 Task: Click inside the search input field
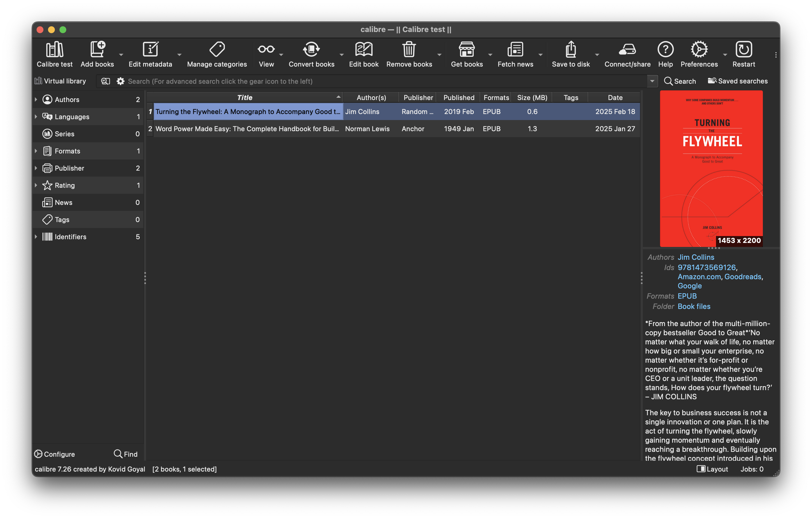click(x=371, y=81)
